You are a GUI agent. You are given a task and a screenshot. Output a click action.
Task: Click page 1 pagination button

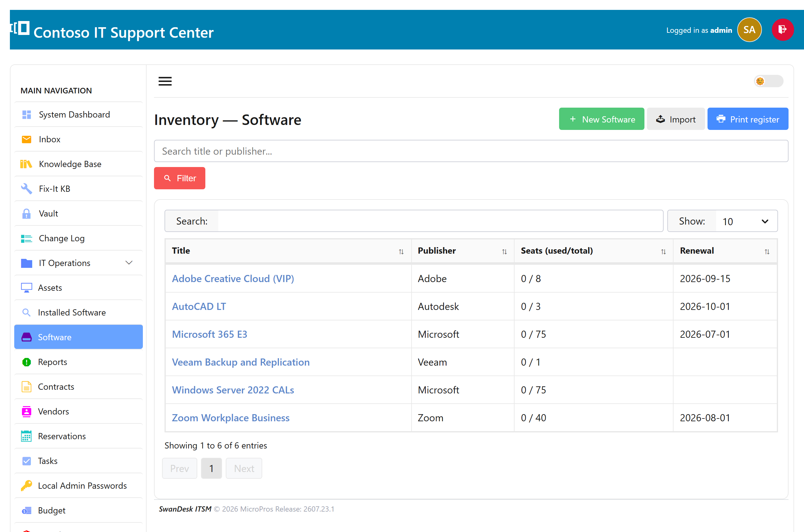tap(211, 469)
